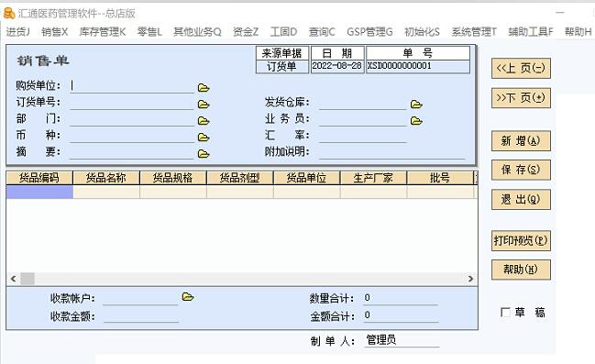
Task: Click into the 业务员 input field
Action: (x=363, y=119)
